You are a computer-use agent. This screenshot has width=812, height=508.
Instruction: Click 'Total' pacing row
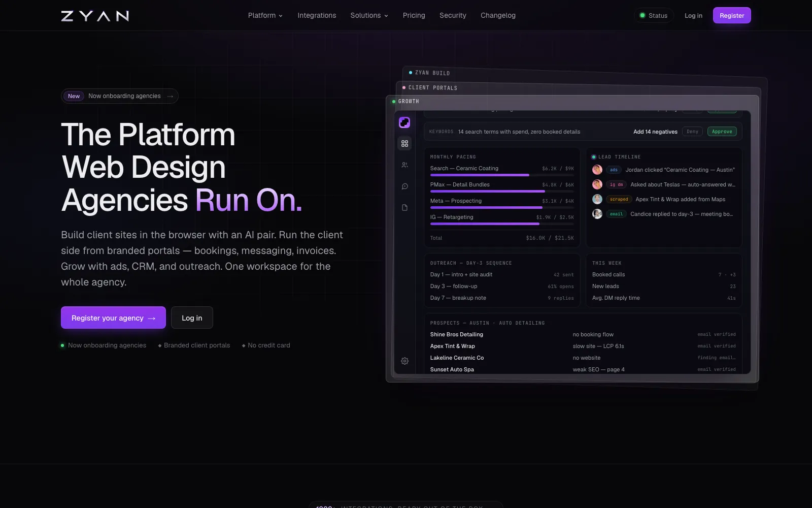(x=502, y=238)
